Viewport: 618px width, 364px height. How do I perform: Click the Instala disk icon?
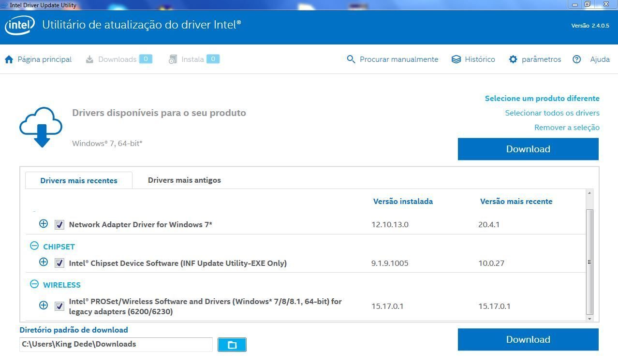pos(173,59)
